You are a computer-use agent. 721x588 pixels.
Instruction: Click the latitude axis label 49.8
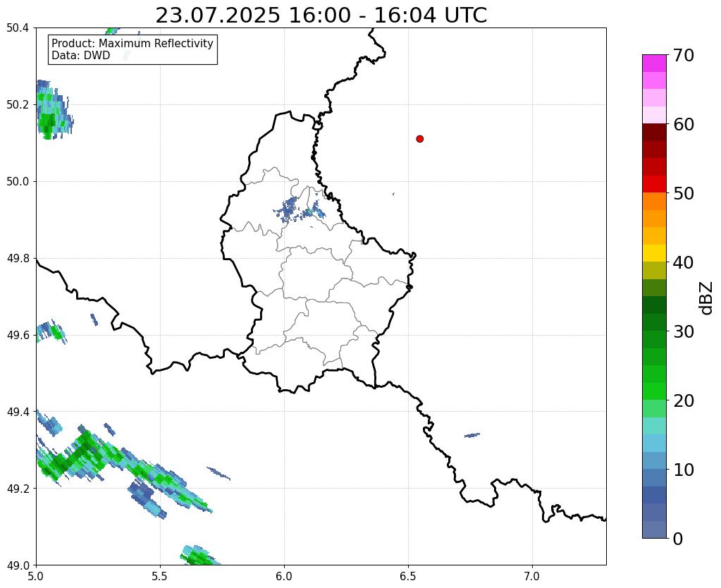coord(18,259)
